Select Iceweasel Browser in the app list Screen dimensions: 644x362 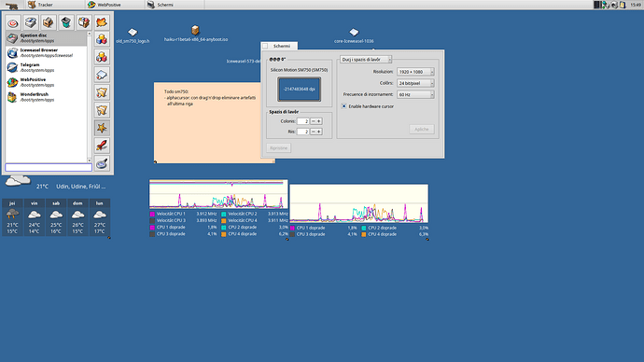tap(46, 53)
